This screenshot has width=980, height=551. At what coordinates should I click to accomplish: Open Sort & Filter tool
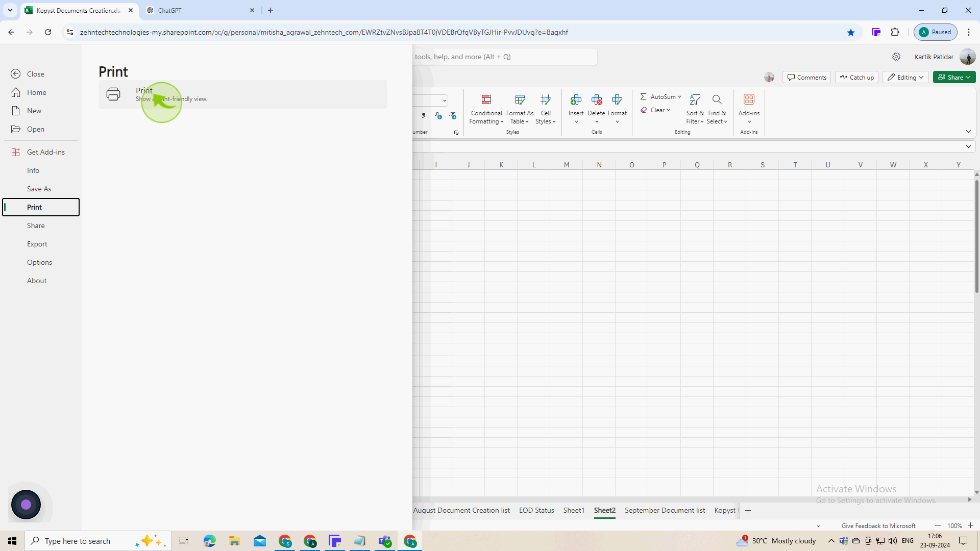coord(695,109)
